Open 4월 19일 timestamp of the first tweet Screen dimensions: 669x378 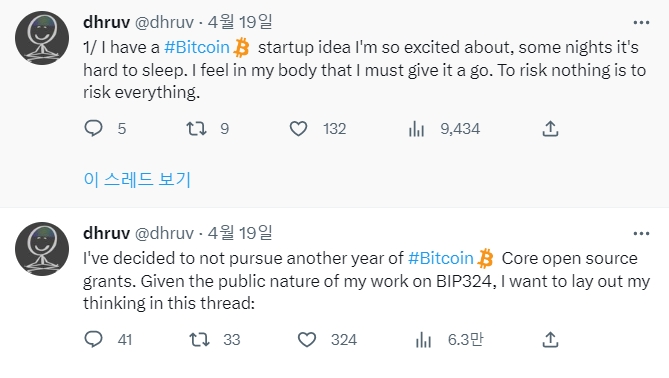pos(240,22)
